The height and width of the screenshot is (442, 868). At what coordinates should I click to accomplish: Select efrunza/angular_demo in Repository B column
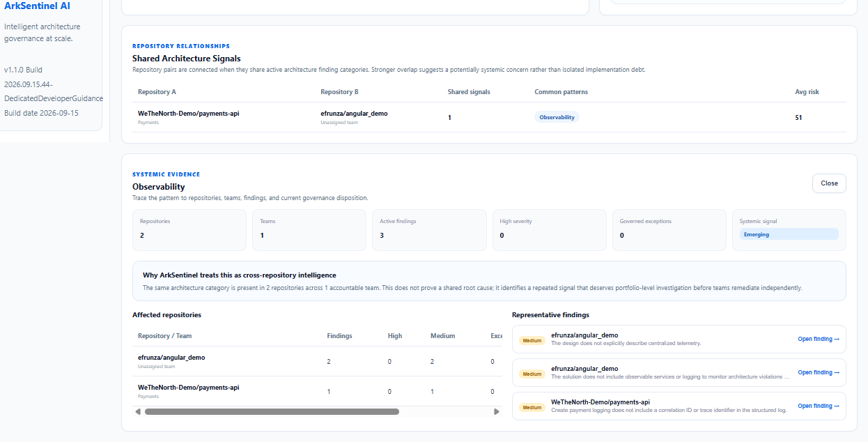pos(354,113)
